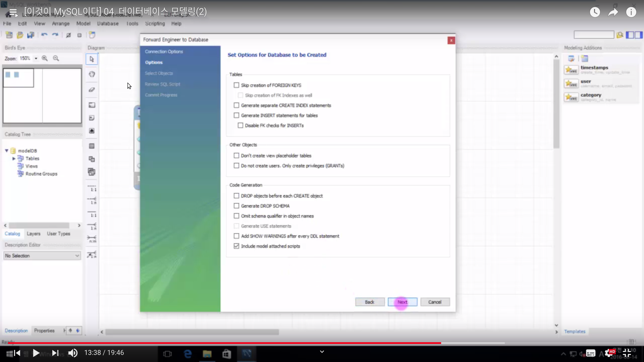The image size is (644, 362).
Task: Click the zoom out magnifier icon
Action: coord(56,58)
